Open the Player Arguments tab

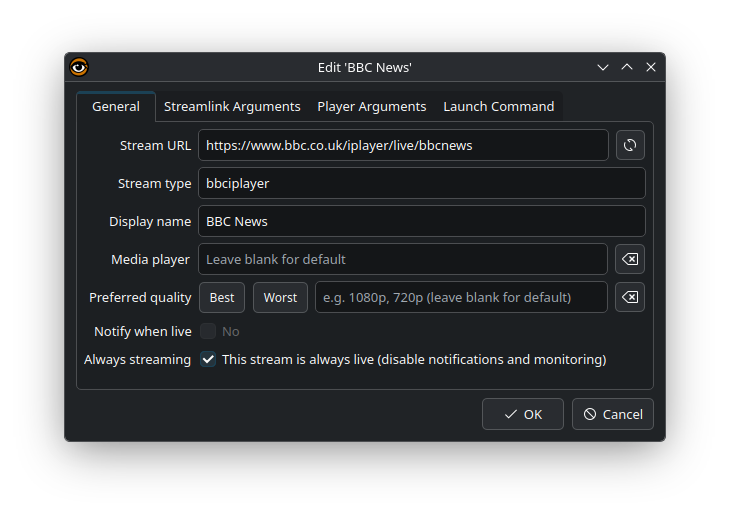(372, 107)
